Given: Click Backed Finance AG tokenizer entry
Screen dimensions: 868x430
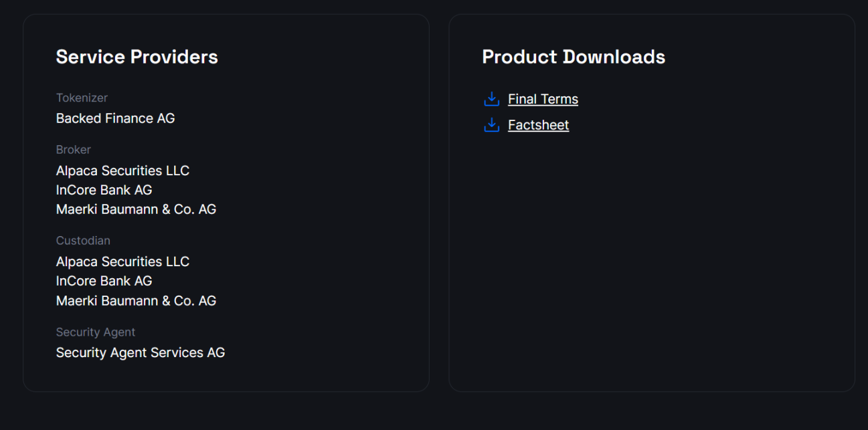Looking at the screenshot, I should pyautogui.click(x=115, y=118).
